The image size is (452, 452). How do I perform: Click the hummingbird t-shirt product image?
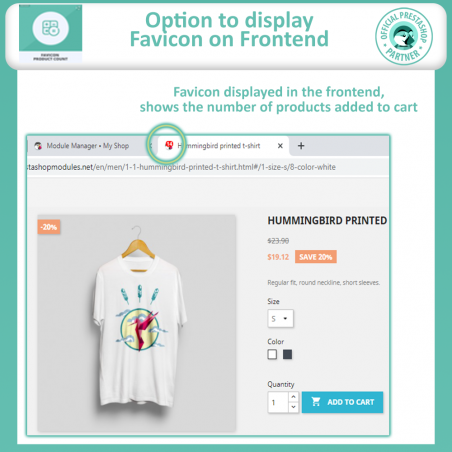coord(137,323)
